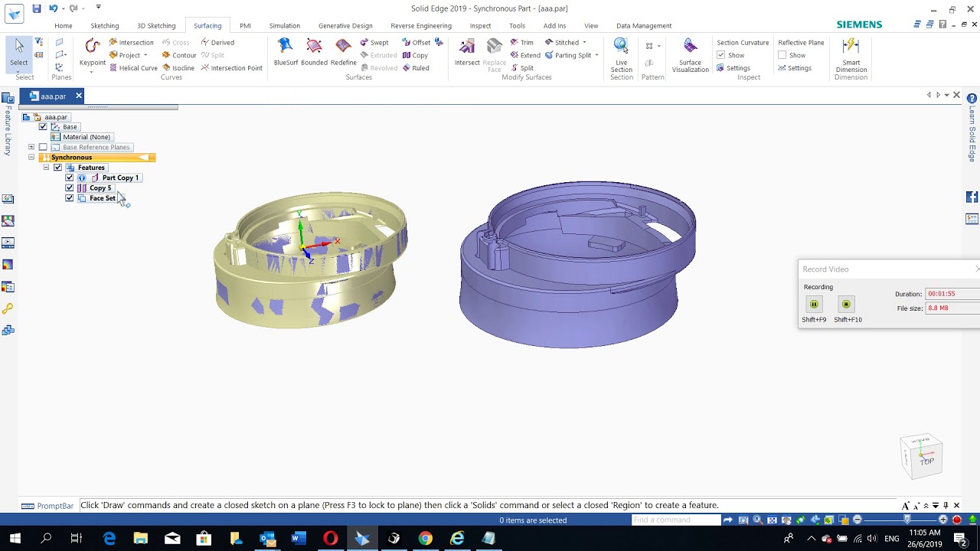The width and height of the screenshot is (980, 551).
Task: Open the Stitched dropdown arrow
Action: point(584,43)
